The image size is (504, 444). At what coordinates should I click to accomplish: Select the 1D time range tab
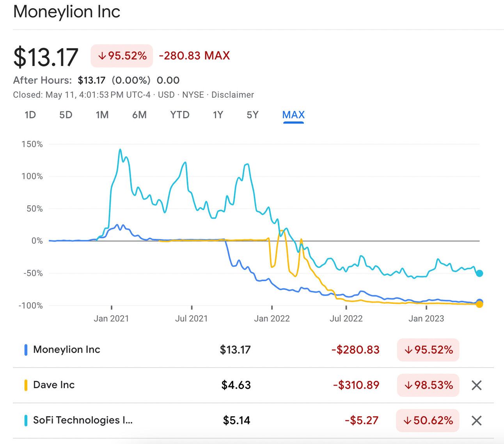(x=30, y=115)
